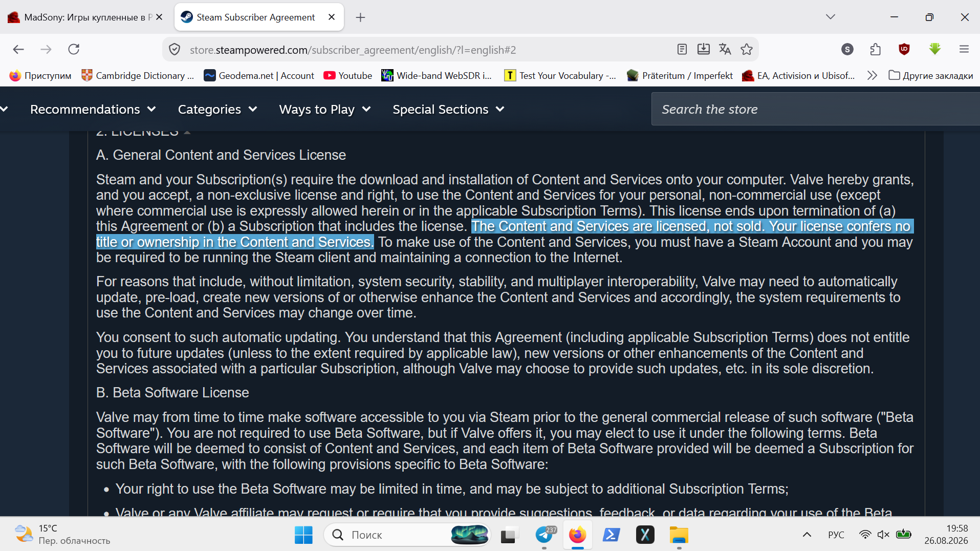Open a new browser tab

tap(360, 17)
